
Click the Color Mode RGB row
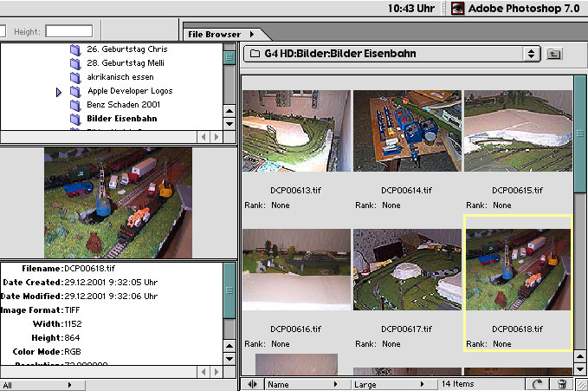pos(47,352)
